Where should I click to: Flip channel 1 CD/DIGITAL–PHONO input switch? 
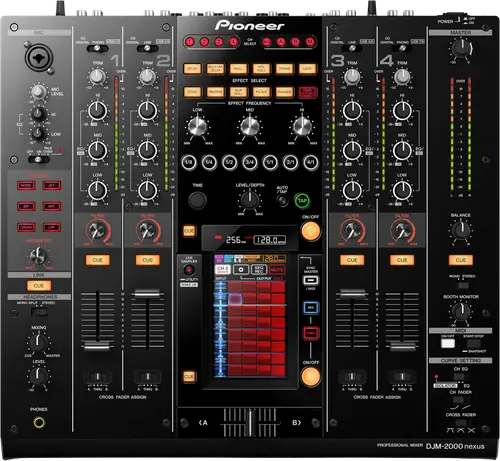97,49
